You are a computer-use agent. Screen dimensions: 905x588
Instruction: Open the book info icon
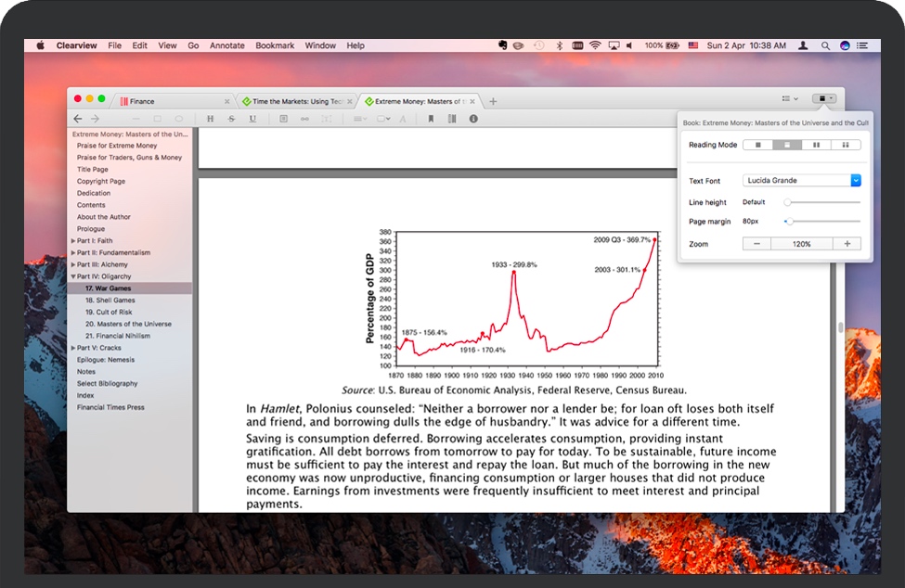pyautogui.click(x=473, y=119)
